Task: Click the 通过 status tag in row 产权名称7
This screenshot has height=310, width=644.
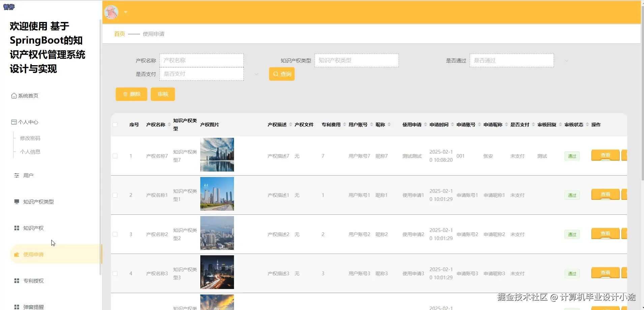Action: coord(572,156)
